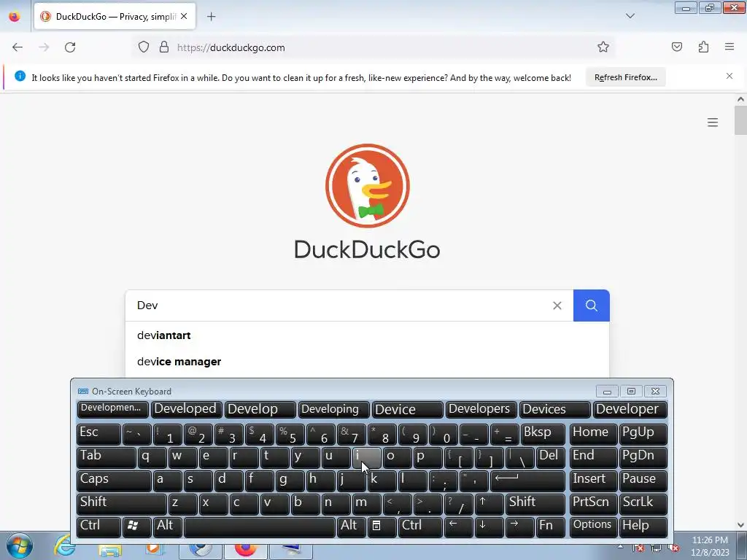
Task: Bookmark this page with the star icon
Action: click(603, 47)
